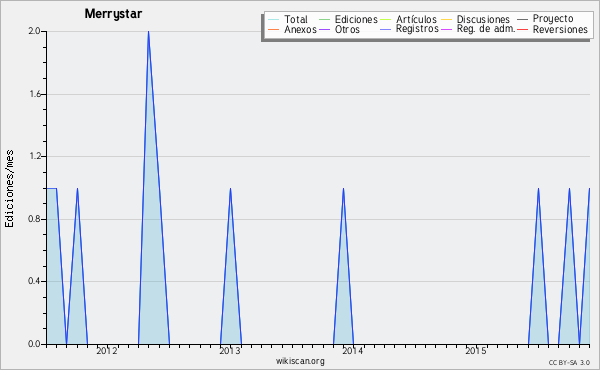Screen dimensions: 600x370
Task: Click the 1.2 y-axis value
Action: click(34, 156)
